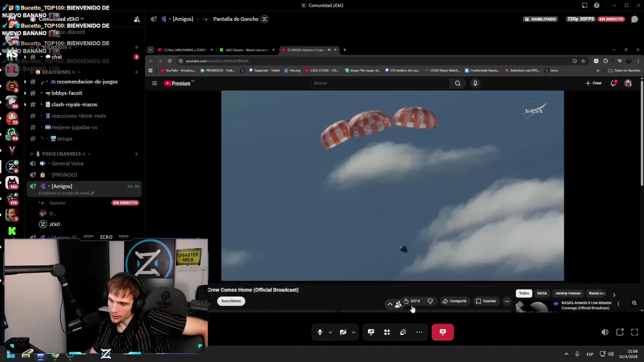Open camera options arrow in call bar
The height and width of the screenshot is (362, 644).
[353, 332]
